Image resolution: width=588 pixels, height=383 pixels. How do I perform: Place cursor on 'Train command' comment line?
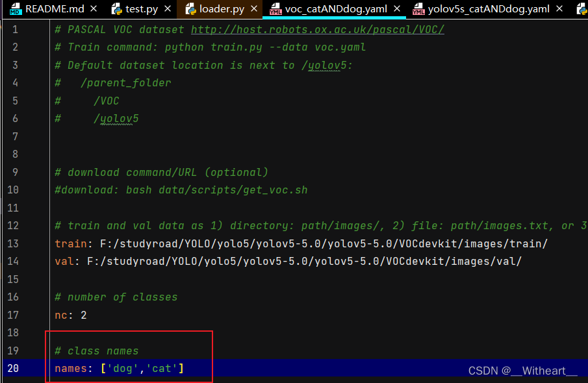coord(210,47)
